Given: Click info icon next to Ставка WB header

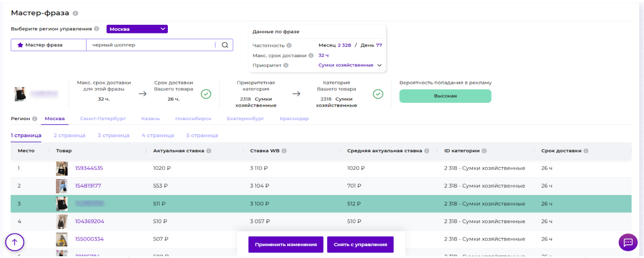Looking at the screenshot, I should coord(284,151).
